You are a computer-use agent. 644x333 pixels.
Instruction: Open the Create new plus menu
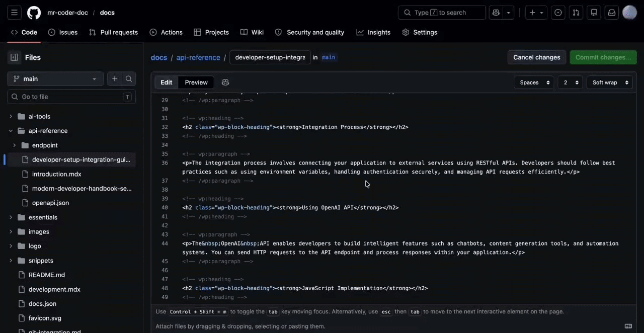(536, 13)
